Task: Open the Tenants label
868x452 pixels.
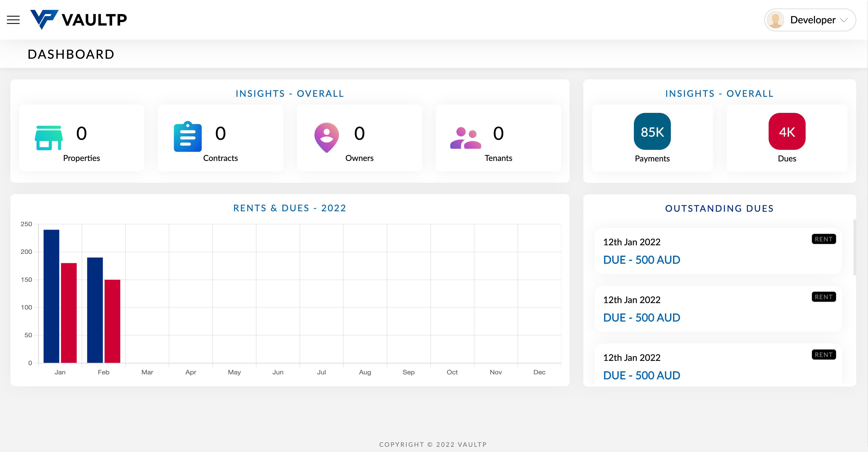Action: click(498, 158)
